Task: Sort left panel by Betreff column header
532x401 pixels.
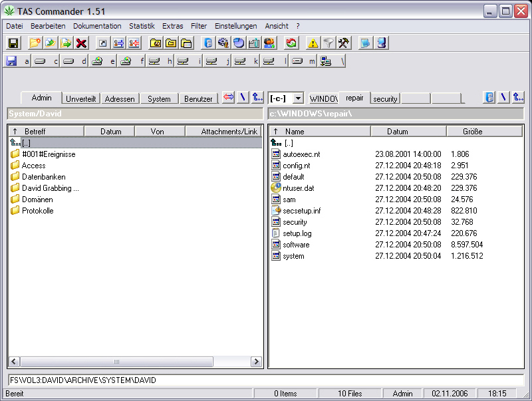Action: 46,131
